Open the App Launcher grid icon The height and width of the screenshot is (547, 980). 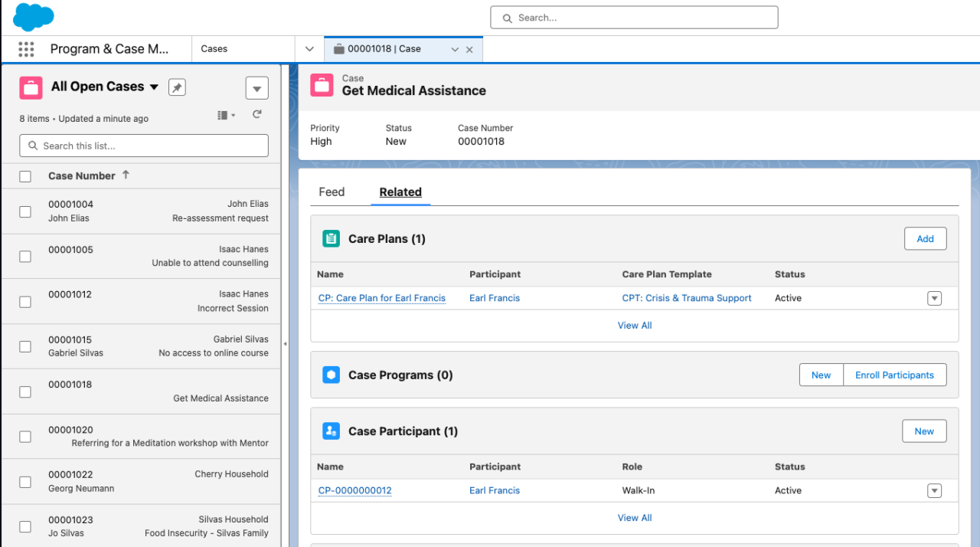click(x=26, y=49)
